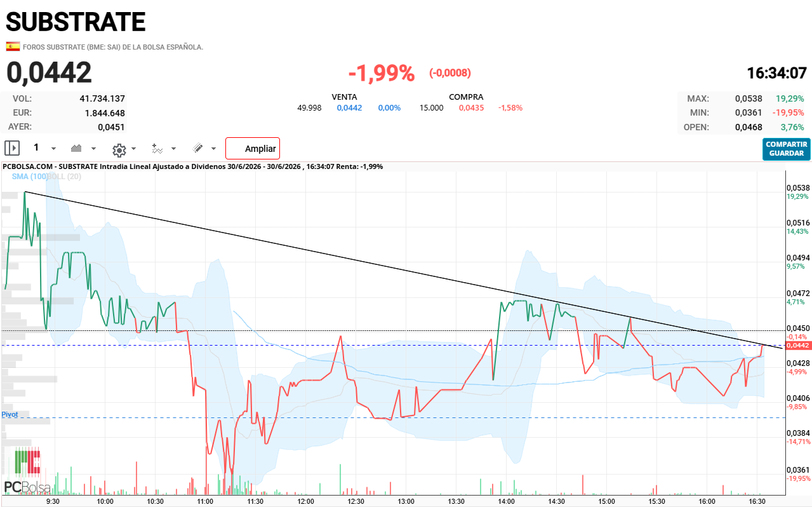Click the VENTA volume 49.998
Viewport: 812px width, 507px height.
point(309,108)
